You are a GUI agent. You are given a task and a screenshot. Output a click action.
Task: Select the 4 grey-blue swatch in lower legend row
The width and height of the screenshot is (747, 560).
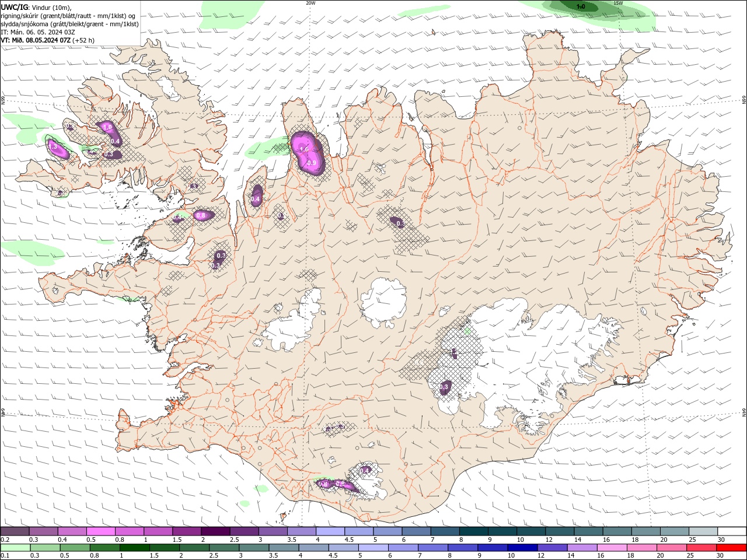tap(313, 548)
